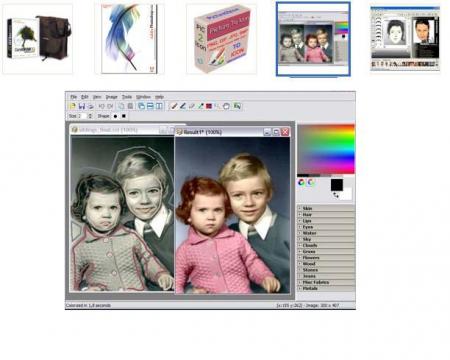
Task: Choose the square brush shape
Action: pyautogui.click(x=124, y=116)
